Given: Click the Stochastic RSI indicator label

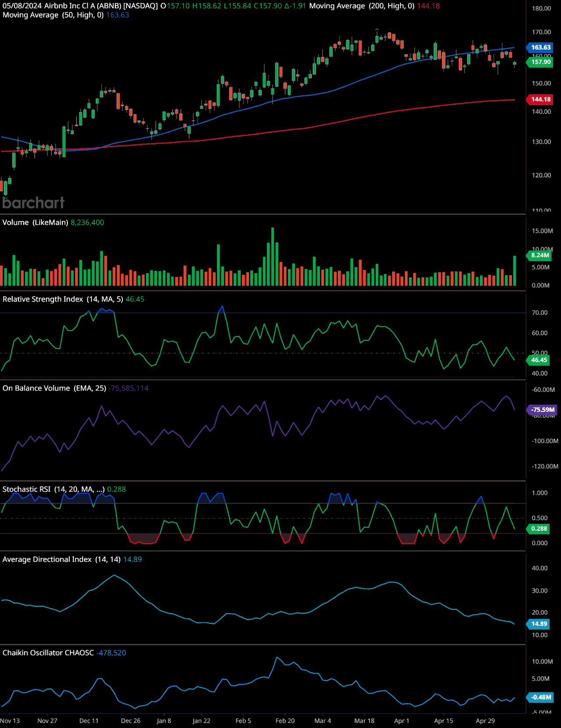Looking at the screenshot, I should click(x=53, y=489).
